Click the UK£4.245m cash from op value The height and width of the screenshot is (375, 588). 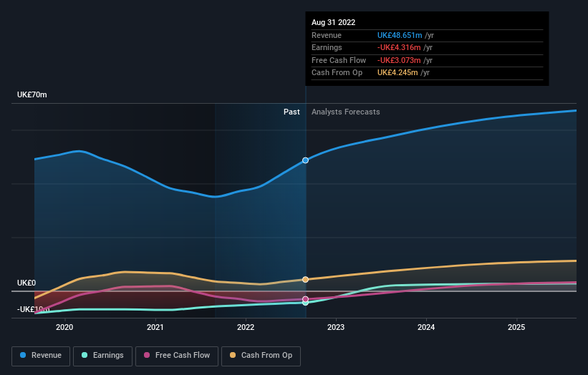(x=397, y=73)
